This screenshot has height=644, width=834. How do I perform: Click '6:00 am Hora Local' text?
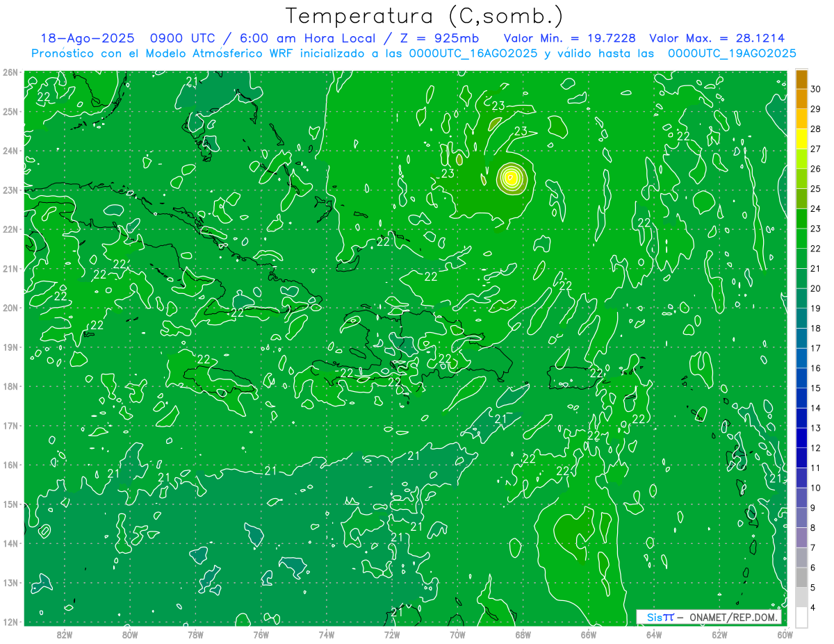308,38
